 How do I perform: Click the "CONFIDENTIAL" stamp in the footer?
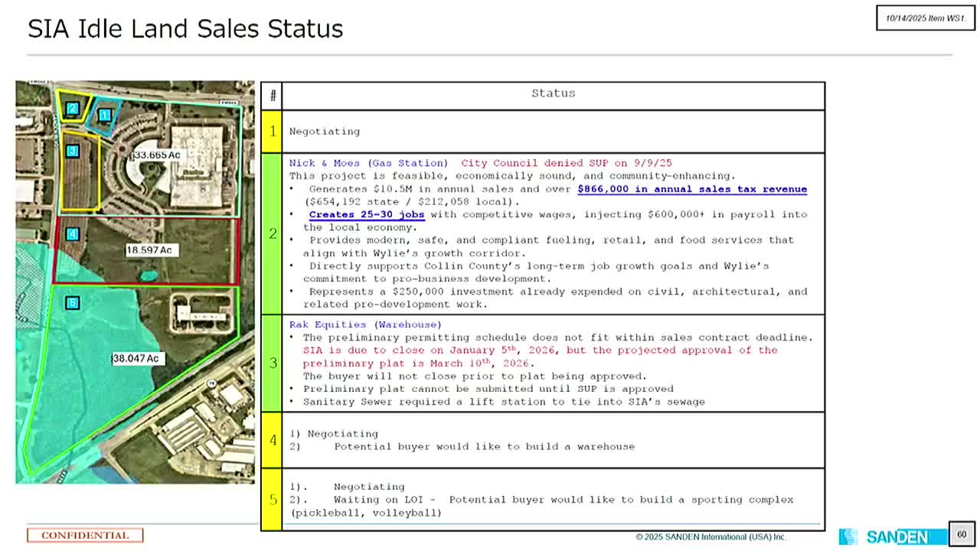85,536
